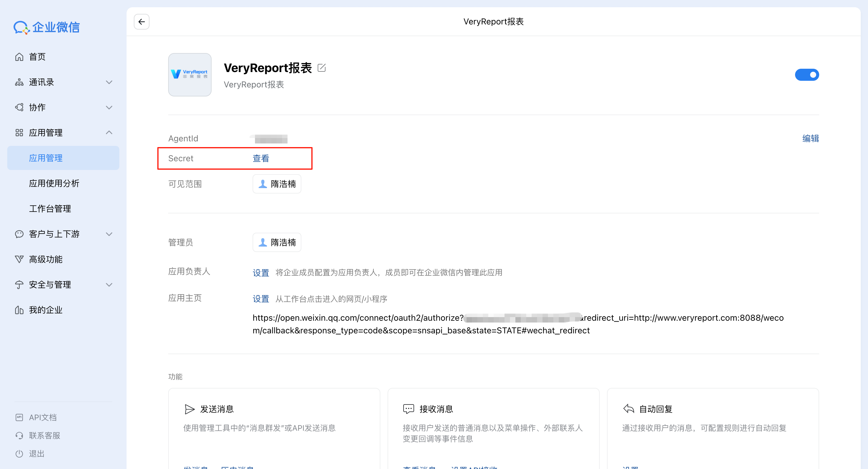
Task: Expand the 客户与上下游 chevron
Action: [x=109, y=234]
